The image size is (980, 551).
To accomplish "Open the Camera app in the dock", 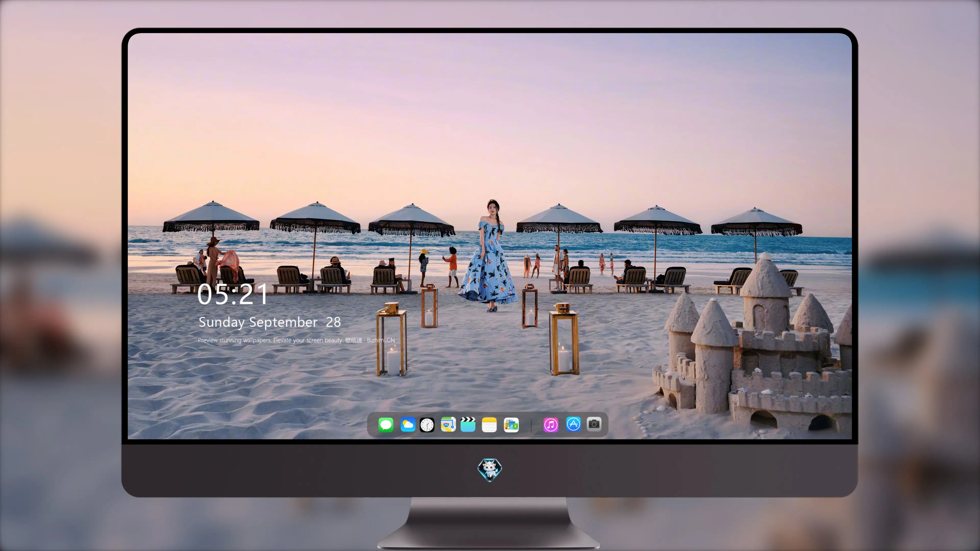I will coord(594,424).
